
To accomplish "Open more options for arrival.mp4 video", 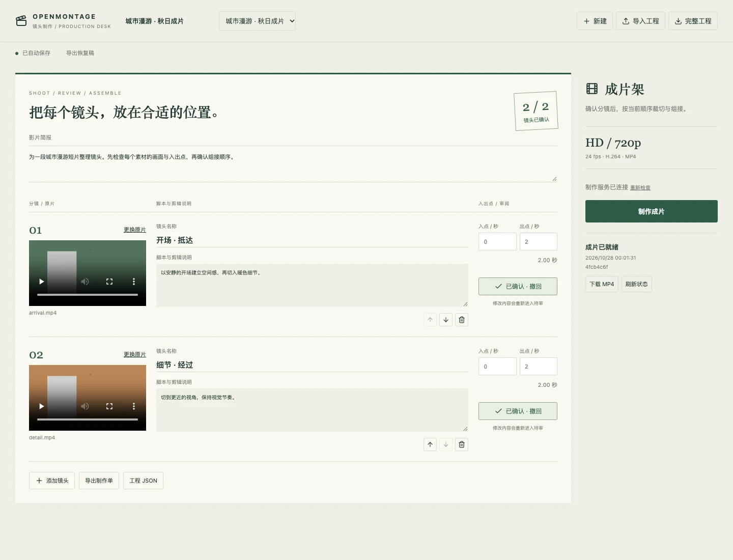I will coord(134,282).
